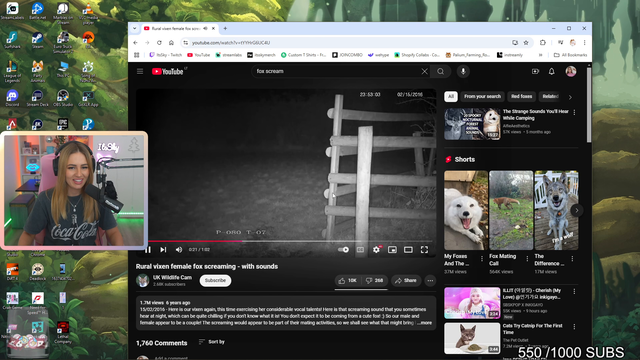Viewport: 640px width, 360px height.
Task: Open a new Chrome tab
Action: (225, 29)
